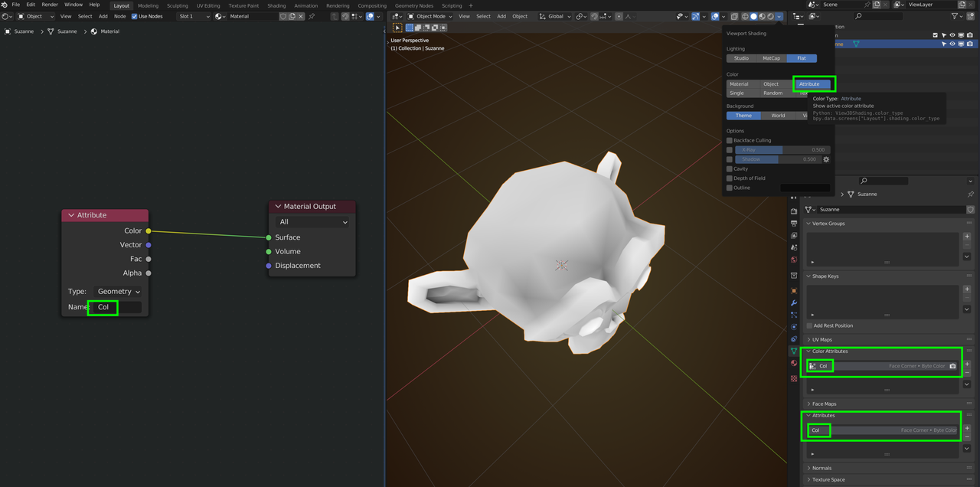The height and width of the screenshot is (487, 980).
Task: Set Col as active render color
Action: click(952, 366)
